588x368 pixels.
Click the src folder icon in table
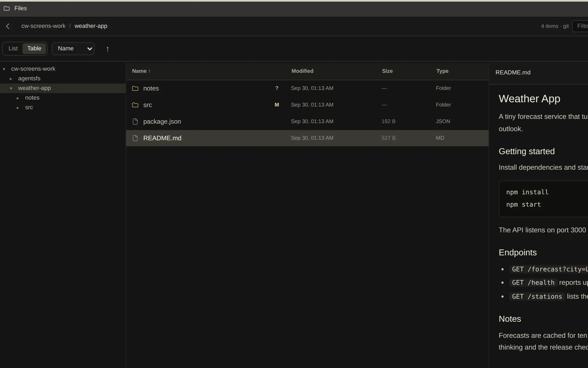135,105
